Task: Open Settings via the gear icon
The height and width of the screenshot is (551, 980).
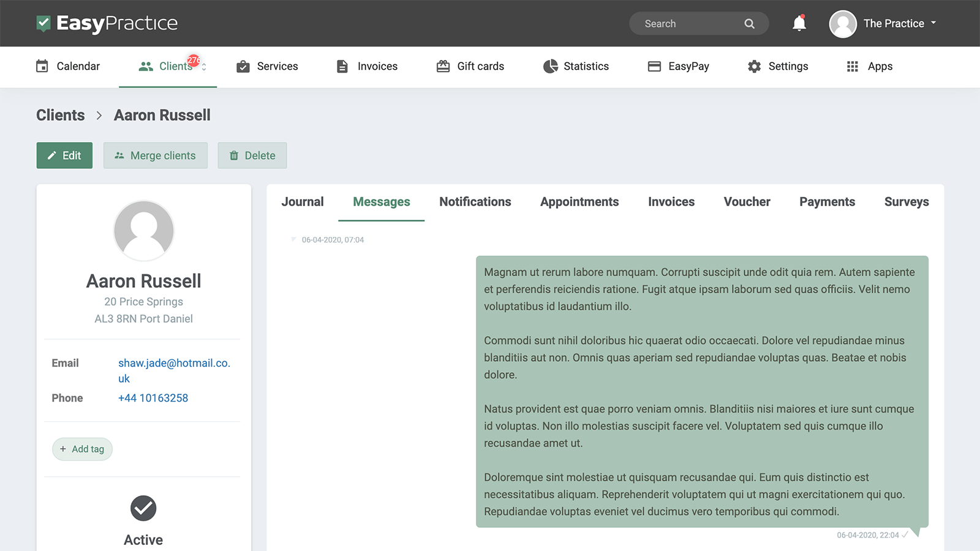Action: (x=753, y=66)
